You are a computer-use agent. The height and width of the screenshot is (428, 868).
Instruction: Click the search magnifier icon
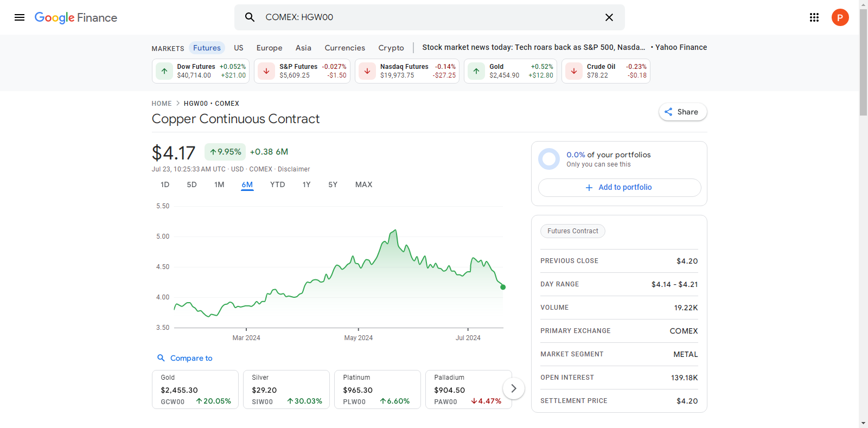(250, 17)
